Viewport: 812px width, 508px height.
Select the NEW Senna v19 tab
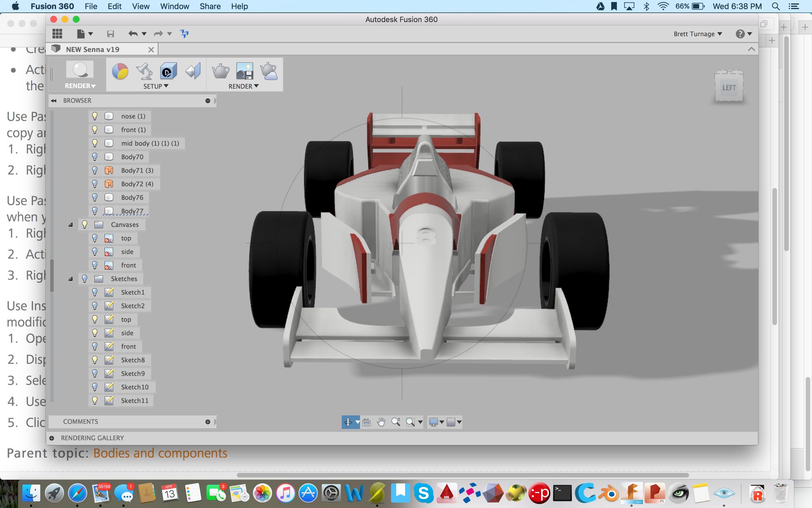click(x=92, y=49)
